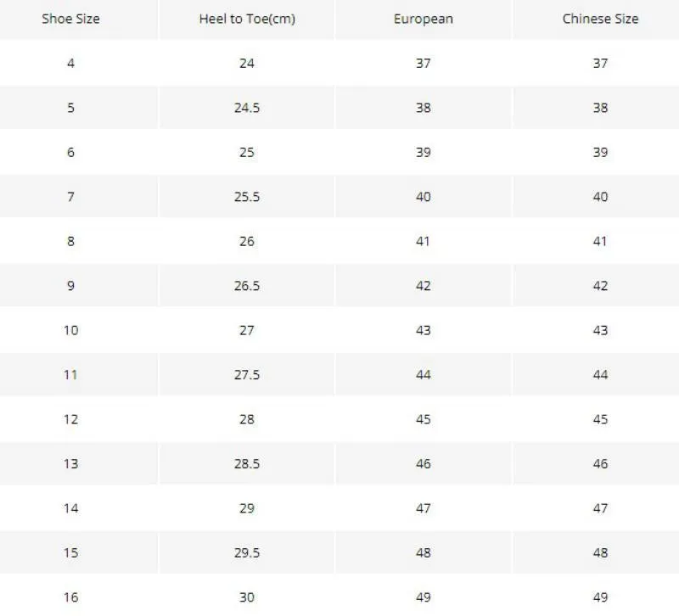The width and height of the screenshot is (679, 616).
Task: Click the Shoe Size column header
Action: tap(70, 19)
